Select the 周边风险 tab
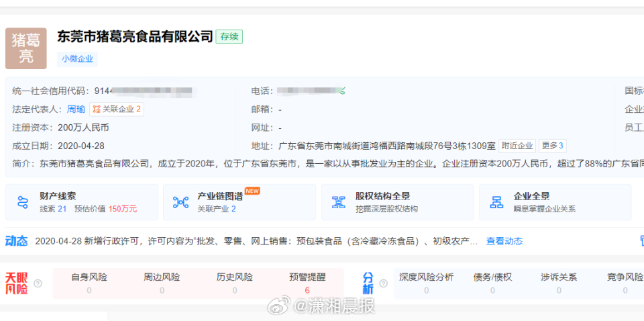 coord(162,283)
